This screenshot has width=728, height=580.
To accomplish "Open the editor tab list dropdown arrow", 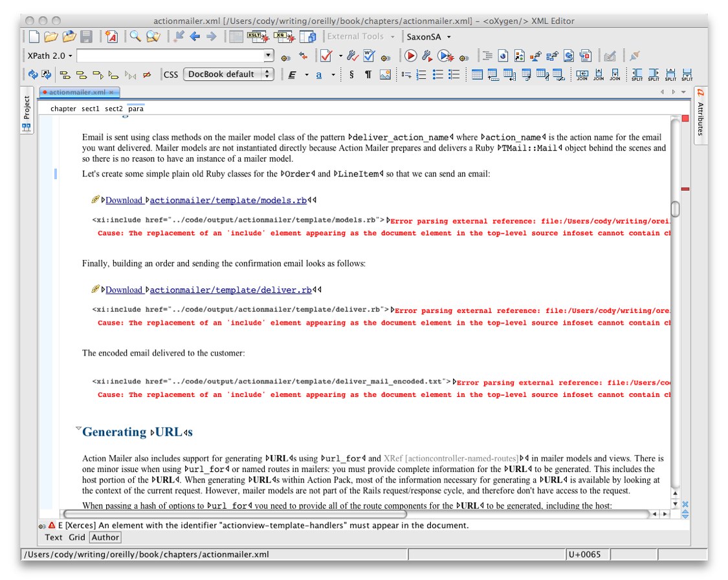I will (x=683, y=92).
